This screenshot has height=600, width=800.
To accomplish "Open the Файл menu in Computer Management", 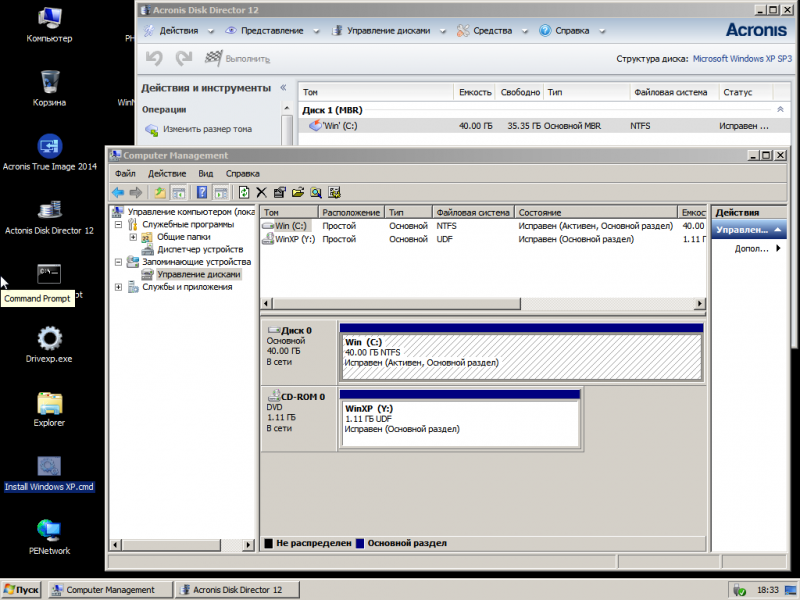I will pos(125,173).
